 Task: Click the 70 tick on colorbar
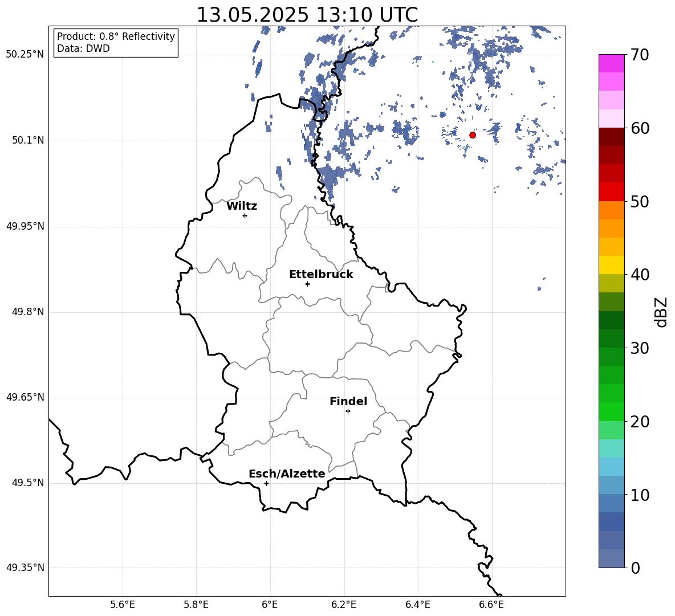639,55
